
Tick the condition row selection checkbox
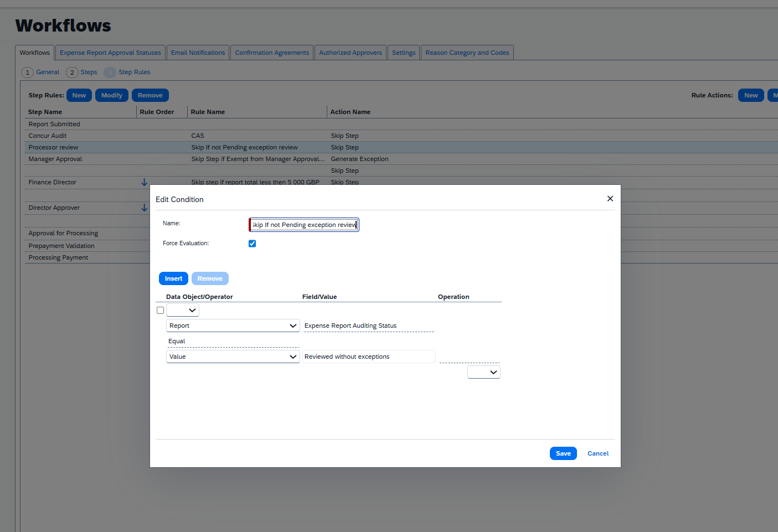tap(160, 311)
